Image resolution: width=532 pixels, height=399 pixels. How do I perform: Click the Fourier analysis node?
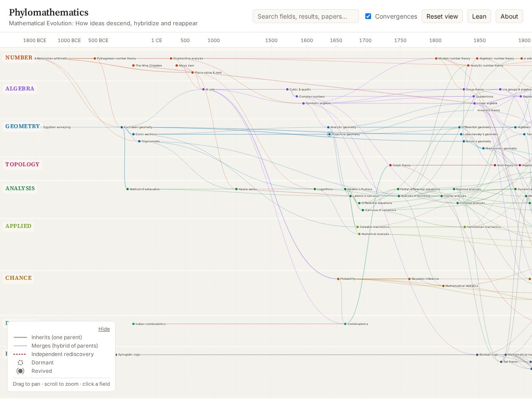tap(442, 196)
